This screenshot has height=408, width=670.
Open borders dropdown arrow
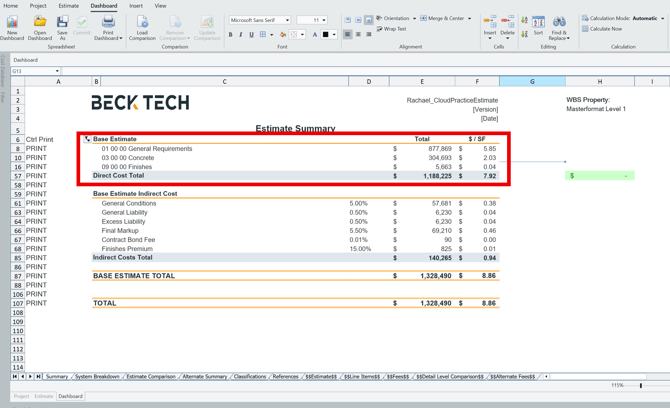(x=271, y=35)
